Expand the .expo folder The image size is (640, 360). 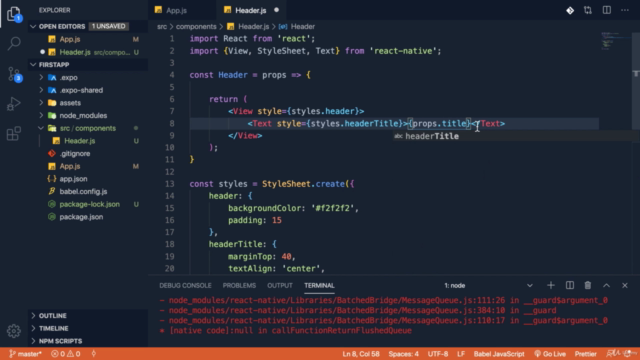pyautogui.click(x=88, y=77)
